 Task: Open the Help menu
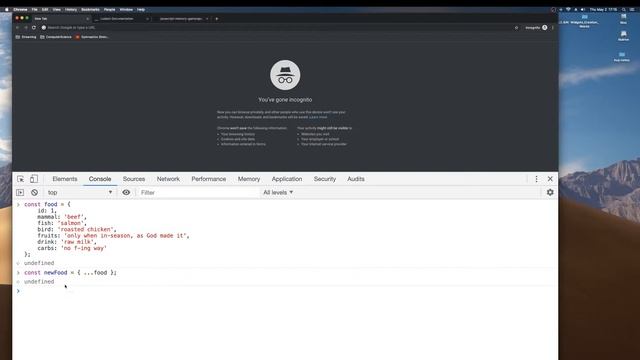pos(141,9)
